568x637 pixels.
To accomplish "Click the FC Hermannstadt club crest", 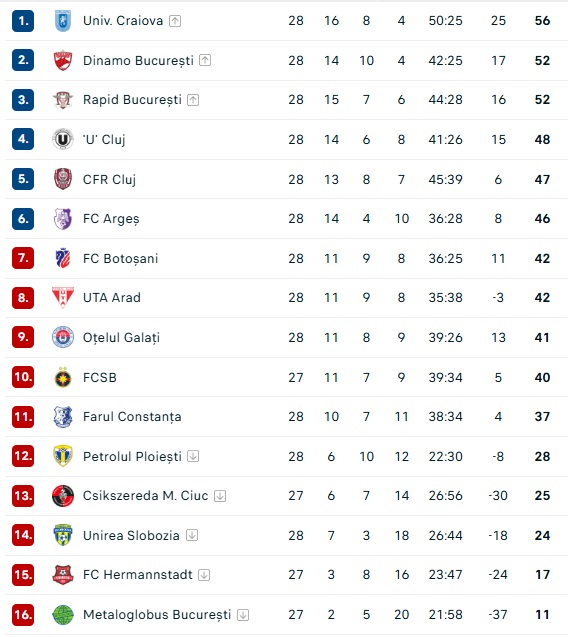I will (63, 575).
